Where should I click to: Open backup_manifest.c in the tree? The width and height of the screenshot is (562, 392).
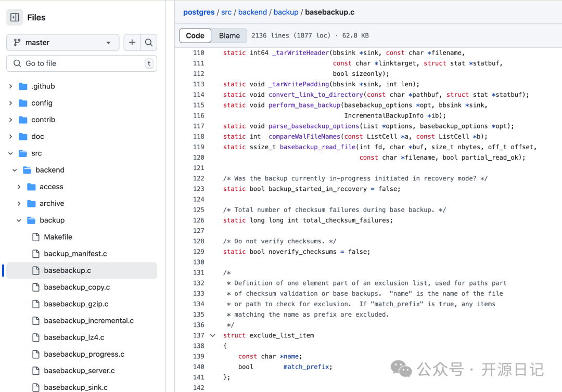pos(75,254)
